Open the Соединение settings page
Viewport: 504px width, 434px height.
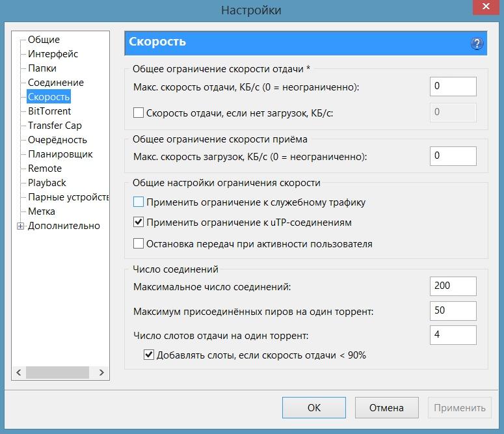point(56,83)
